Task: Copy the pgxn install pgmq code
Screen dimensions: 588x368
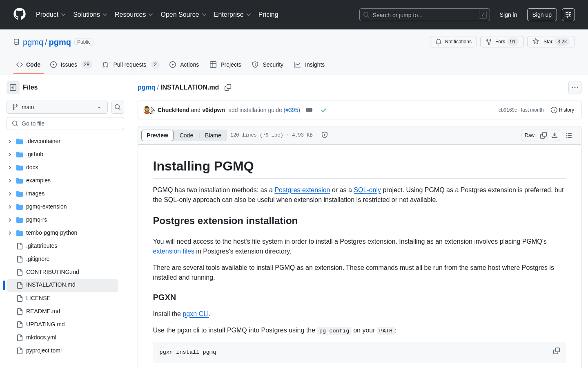Action: point(557,351)
